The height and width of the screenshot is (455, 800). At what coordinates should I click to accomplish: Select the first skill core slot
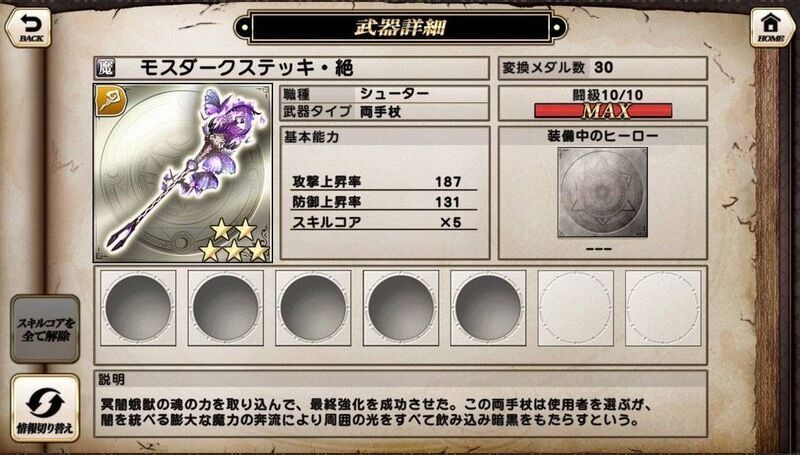(138, 308)
